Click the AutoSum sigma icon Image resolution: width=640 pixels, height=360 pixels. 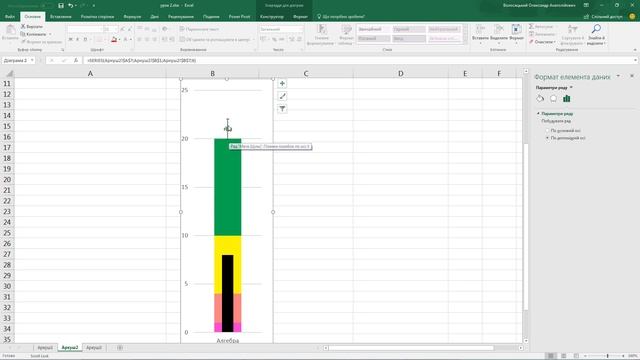coord(531,27)
